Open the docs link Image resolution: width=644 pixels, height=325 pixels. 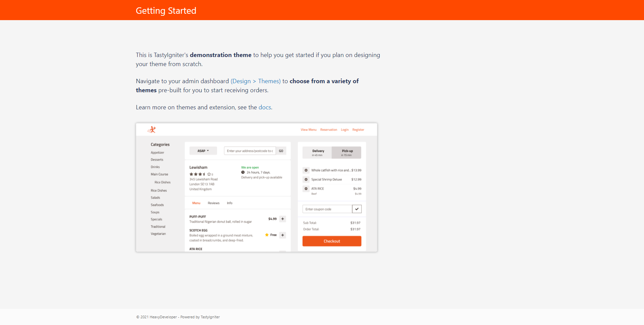pos(265,107)
